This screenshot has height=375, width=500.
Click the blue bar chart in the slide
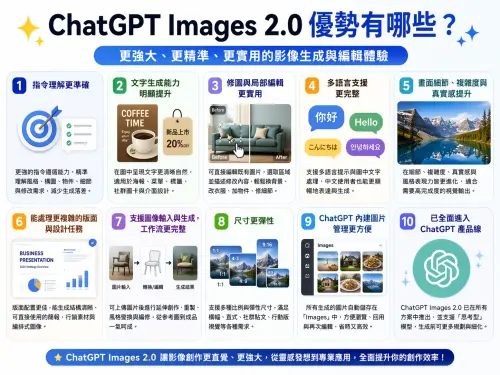click(77, 279)
